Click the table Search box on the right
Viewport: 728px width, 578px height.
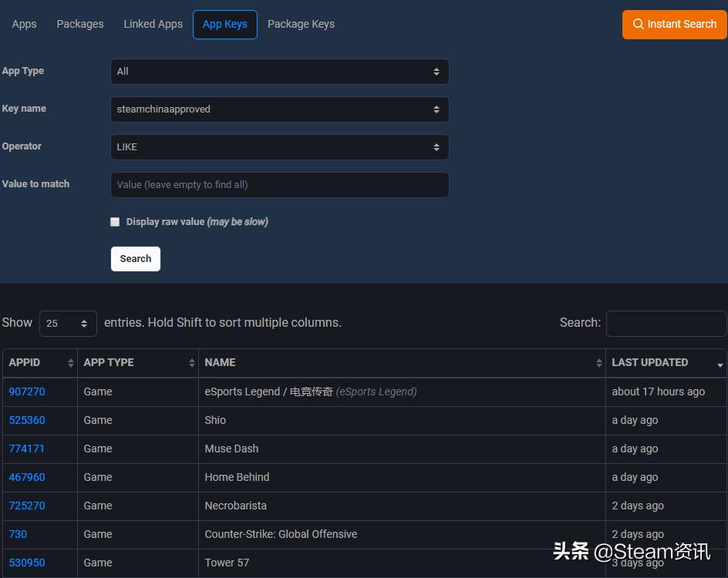click(666, 323)
